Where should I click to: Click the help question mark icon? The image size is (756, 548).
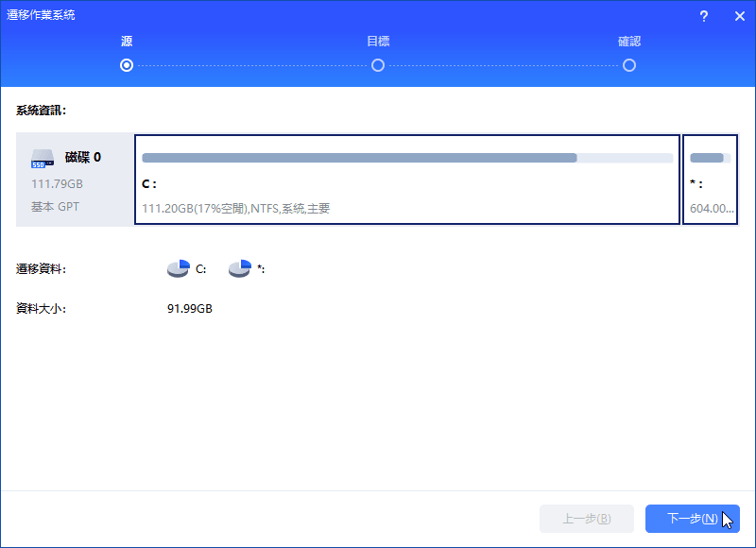[x=704, y=16]
